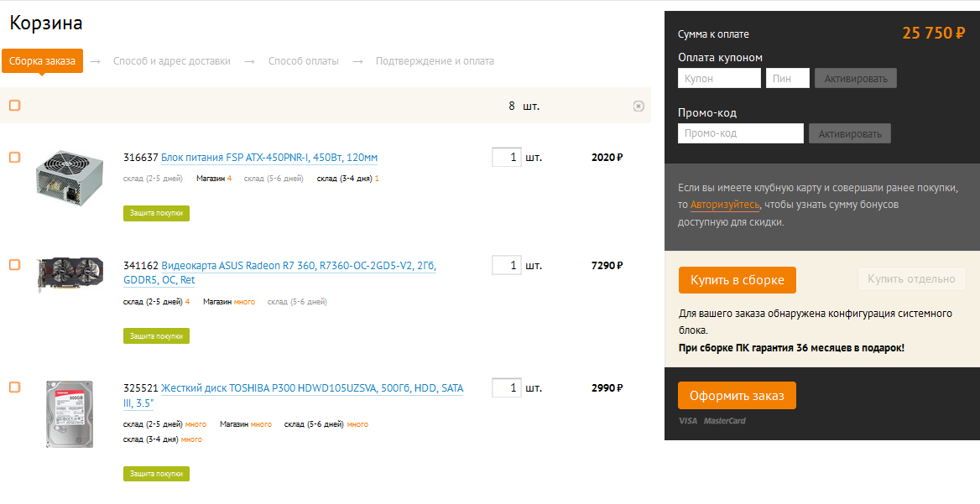Click the 36 months warranty gift notice

pyautogui.click(x=791, y=348)
